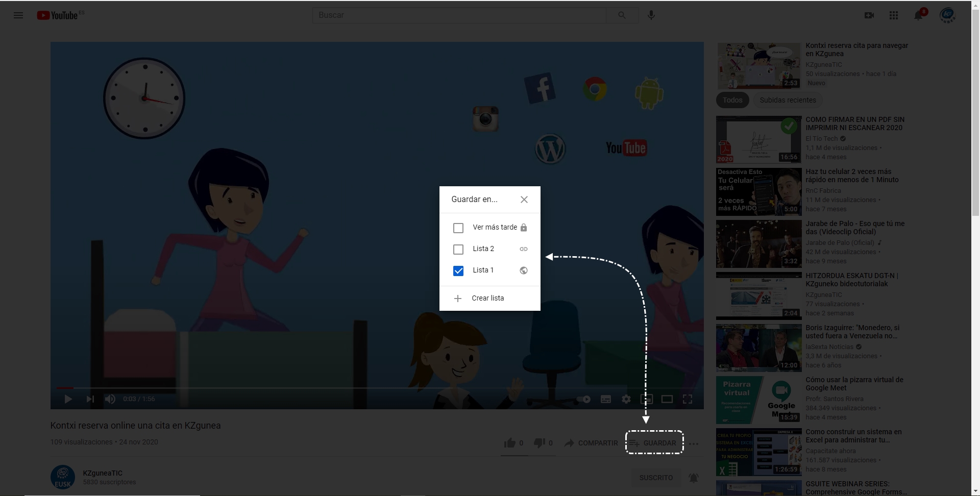This screenshot has width=980, height=496.
Task: Check the Lista 2 checkbox
Action: tap(458, 249)
